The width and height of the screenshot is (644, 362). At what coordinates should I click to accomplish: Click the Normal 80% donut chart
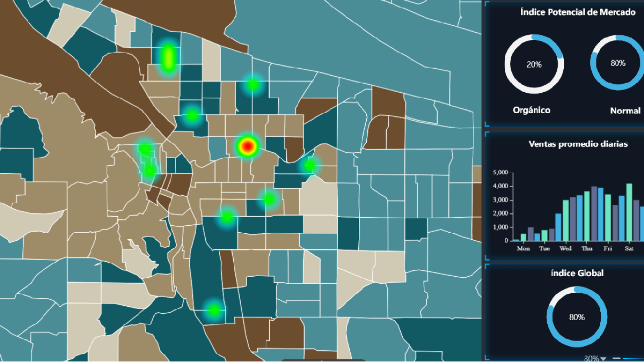click(618, 63)
